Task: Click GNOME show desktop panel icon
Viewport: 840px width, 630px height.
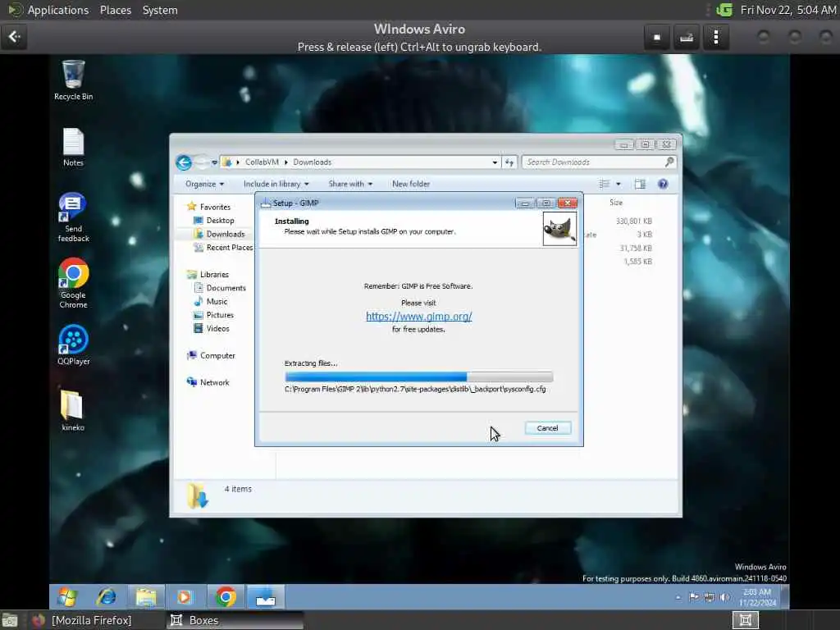Action: (x=9, y=620)
